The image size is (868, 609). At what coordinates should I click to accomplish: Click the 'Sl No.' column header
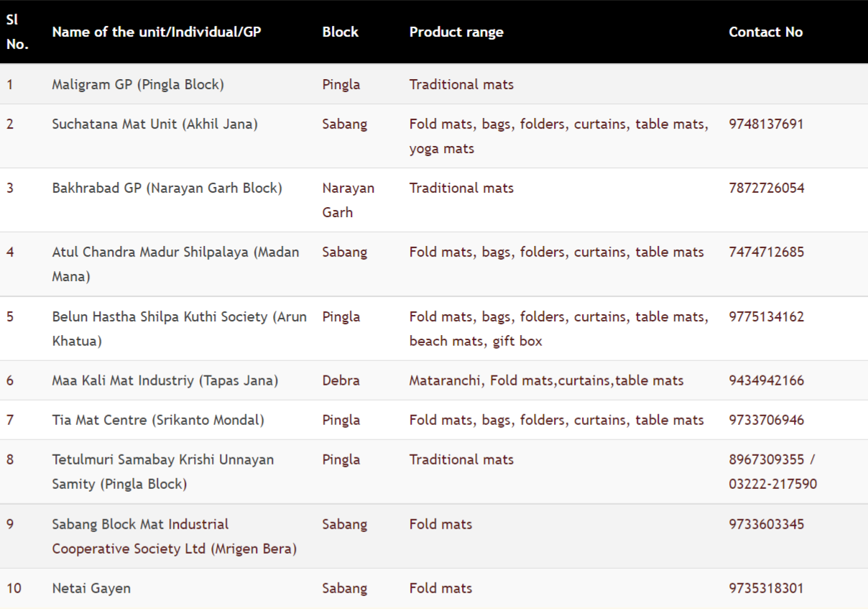click(x=17, y=32)
